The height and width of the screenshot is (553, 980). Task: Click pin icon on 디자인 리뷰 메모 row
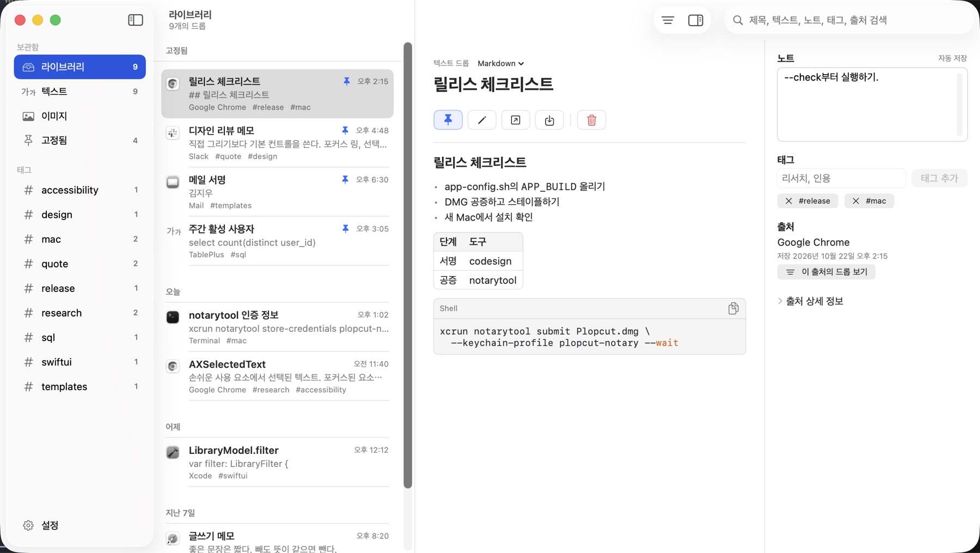point(345,130)
